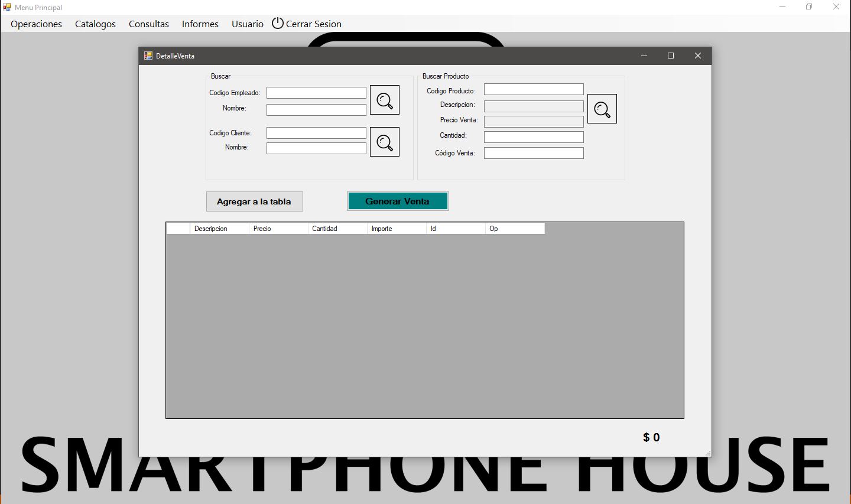Minimize the Menu Principal window
851x504 pixels.
pyautogui.click(x=782, y=7)
